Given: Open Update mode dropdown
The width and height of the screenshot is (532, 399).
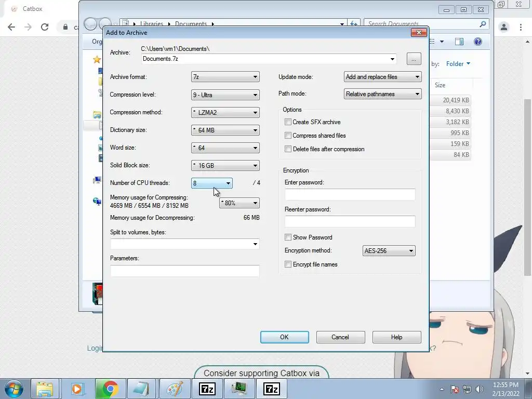Looking at the screenshot, I should (x=383, y=77).
